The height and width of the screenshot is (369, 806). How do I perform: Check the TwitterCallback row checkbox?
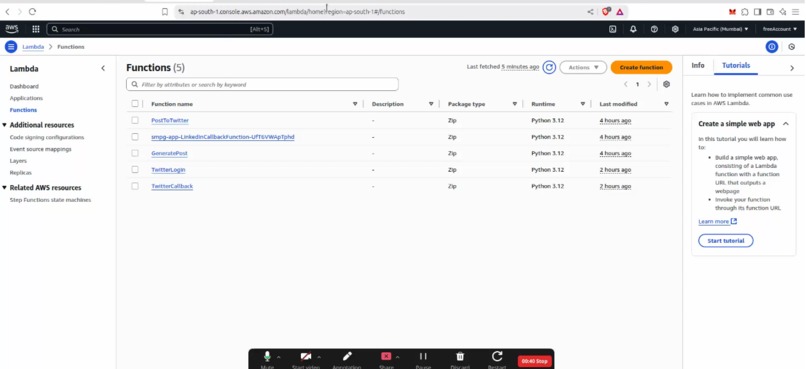click(x=135, y=186)
